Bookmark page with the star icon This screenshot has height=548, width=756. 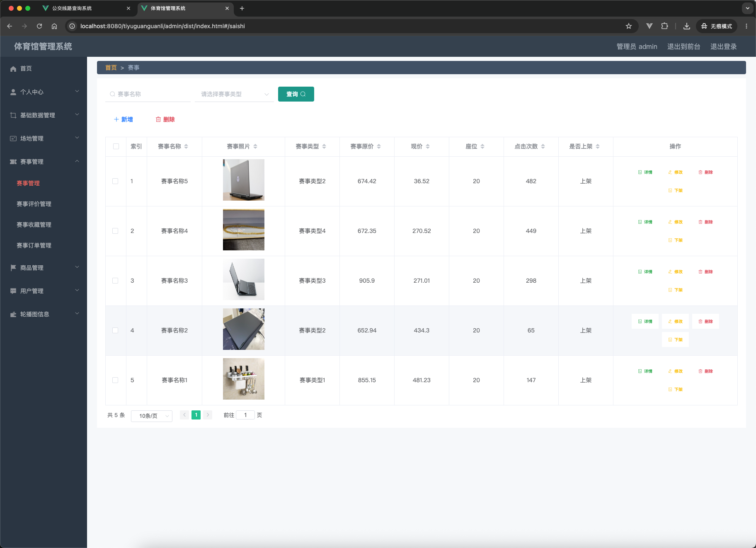click(629, 26)
